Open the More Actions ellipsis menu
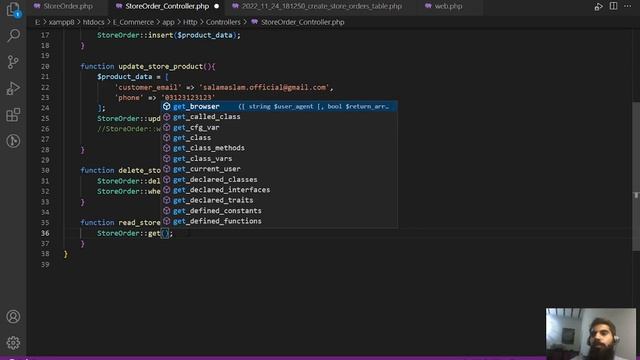The width and height of the screenshot is (640, 360). (x=628, y=6)
